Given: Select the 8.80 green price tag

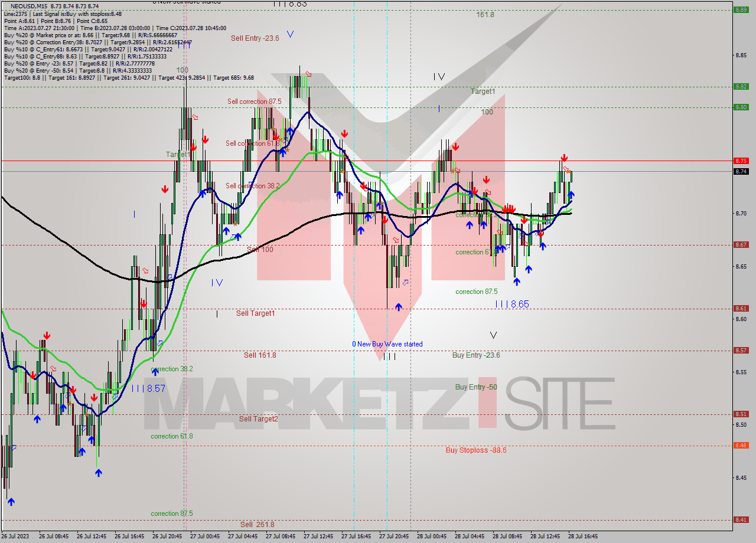Looking at the screenshot, I should click(x=741, y=107).
